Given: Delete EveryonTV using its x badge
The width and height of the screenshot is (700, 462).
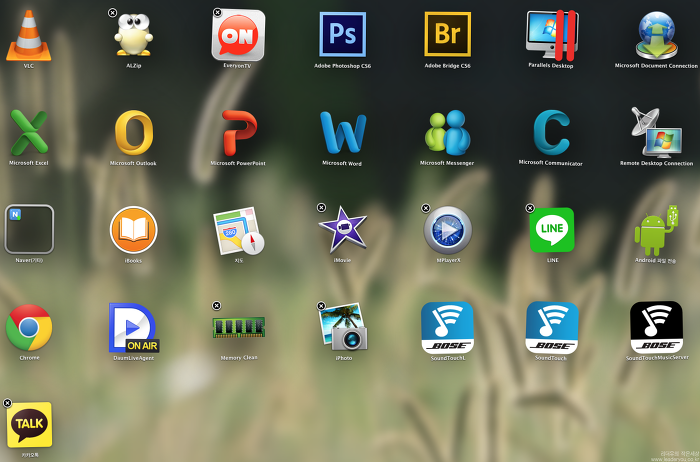Looking at the screenshot, I should click(x=217, y=12).
